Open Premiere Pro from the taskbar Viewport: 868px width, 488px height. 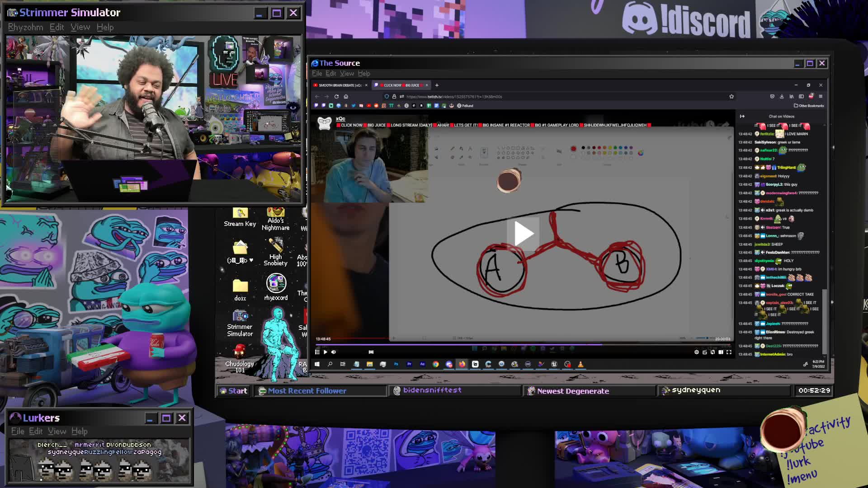click(409, 364)
